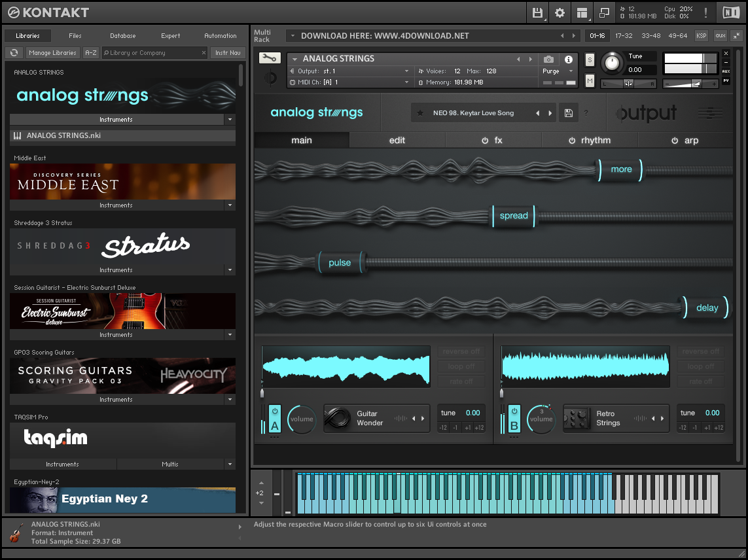Click the Instr Nav button
This screenshot has height=560, width=748.
(x=228, y=53)
